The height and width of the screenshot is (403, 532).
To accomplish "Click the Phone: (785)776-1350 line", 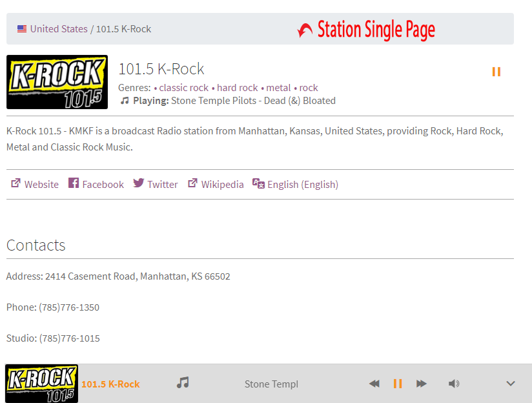I will (53, 307).
